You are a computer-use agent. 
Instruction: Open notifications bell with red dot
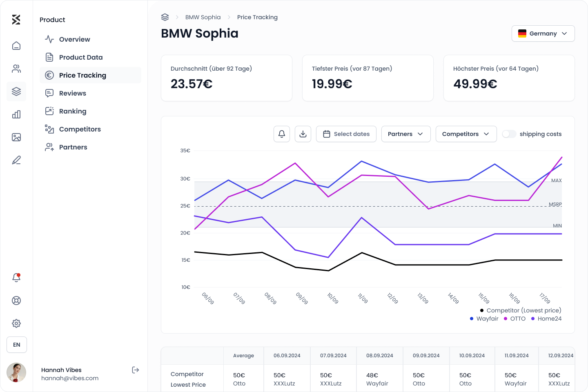pos(16,278)
